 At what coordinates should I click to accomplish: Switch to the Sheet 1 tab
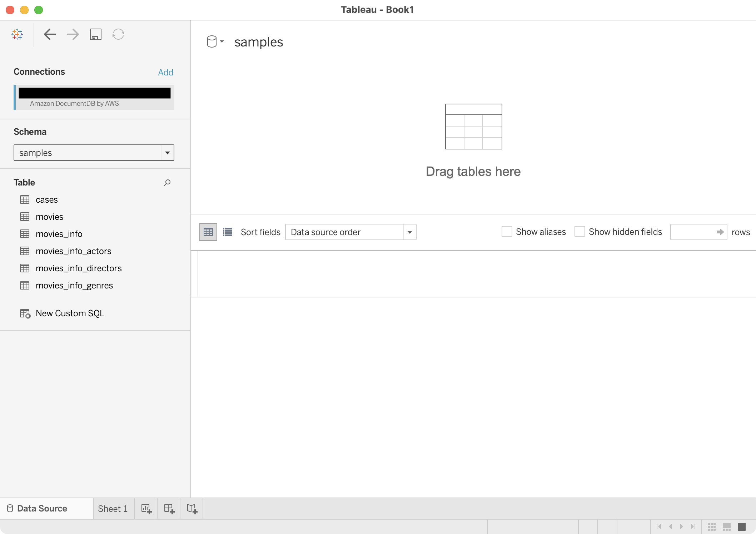point(113,508)
